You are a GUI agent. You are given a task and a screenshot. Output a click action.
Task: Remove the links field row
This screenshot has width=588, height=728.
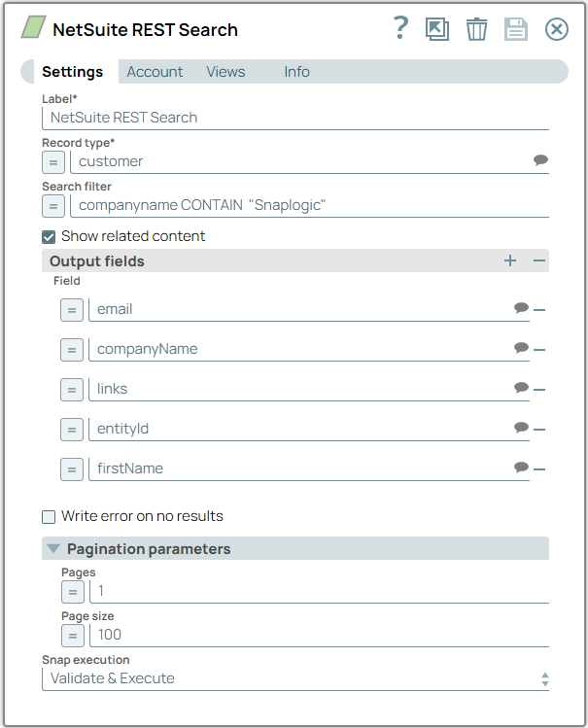click(538, 389)
